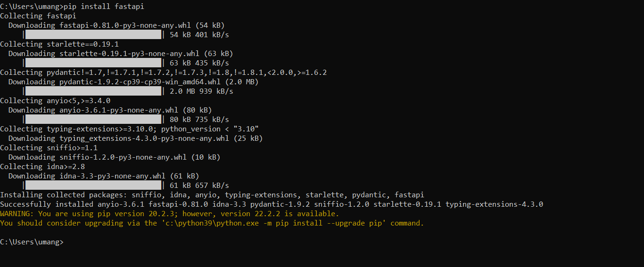
Task: Click the idna download progress bar
Action: (x=93, y=186)
